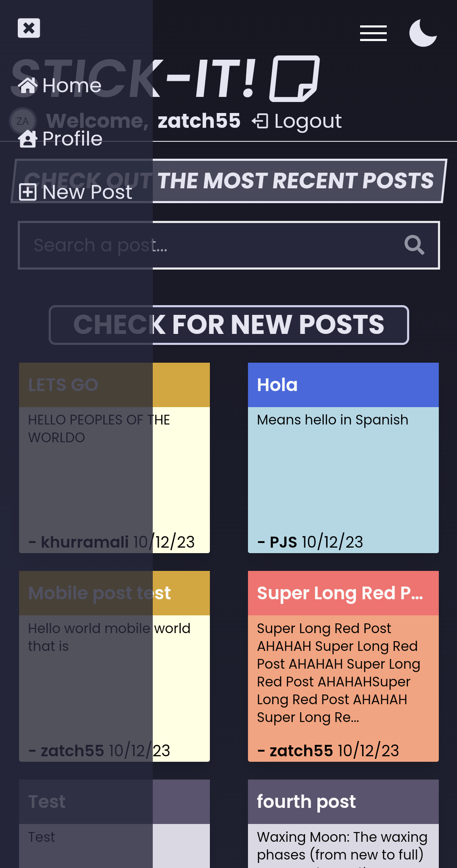Focus the Search a post field
Screen dimensions: 457x868
229,245
